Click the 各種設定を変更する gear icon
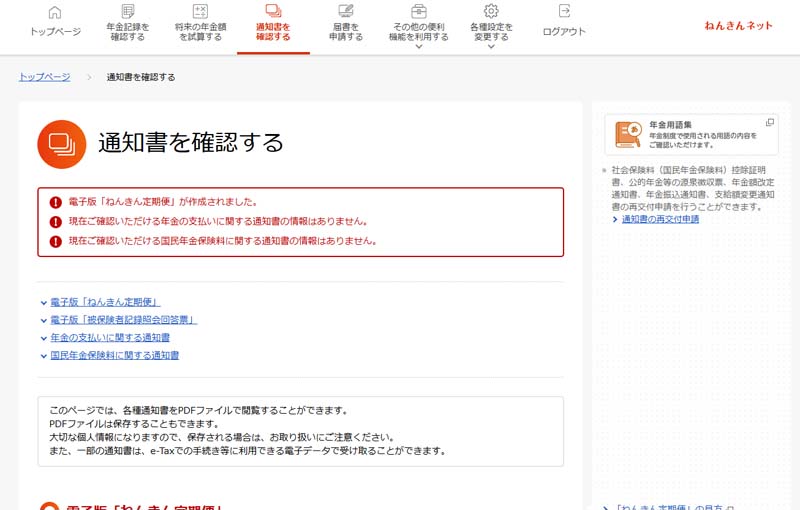Viewport: 800px width, 510px height. pyautogui.click(x=491, y=11)
